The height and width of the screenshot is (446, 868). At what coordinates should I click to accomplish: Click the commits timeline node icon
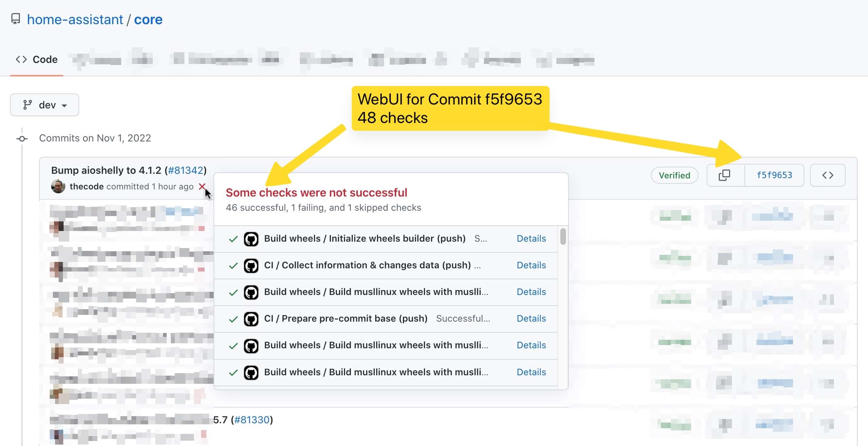(x=22, y=138)
